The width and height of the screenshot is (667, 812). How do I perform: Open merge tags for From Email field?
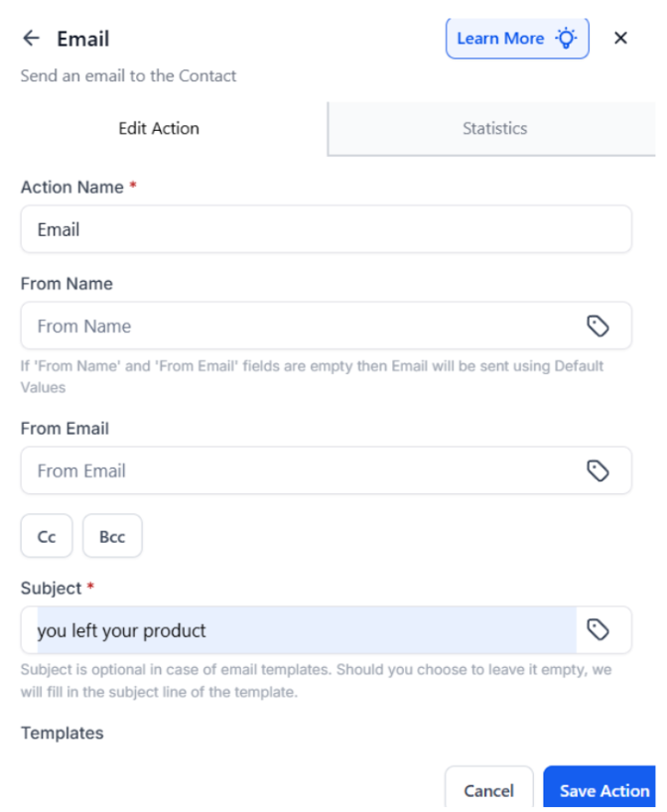click(598, 471)
